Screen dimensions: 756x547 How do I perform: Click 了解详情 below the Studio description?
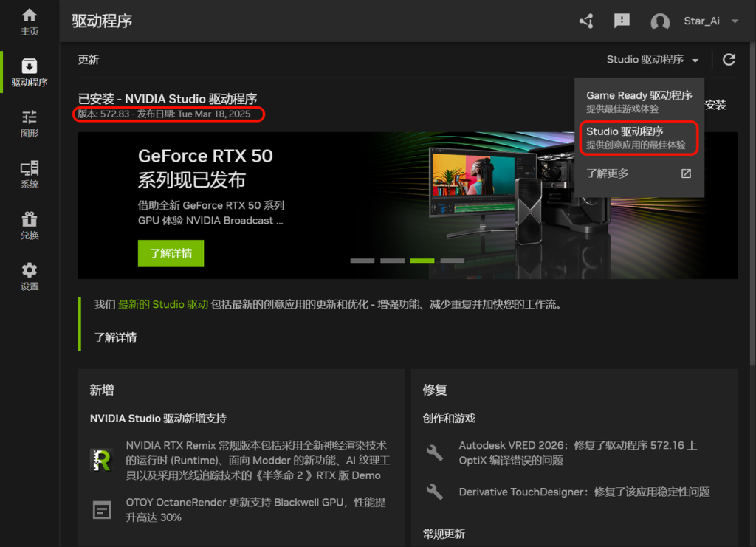click(115, 337)
